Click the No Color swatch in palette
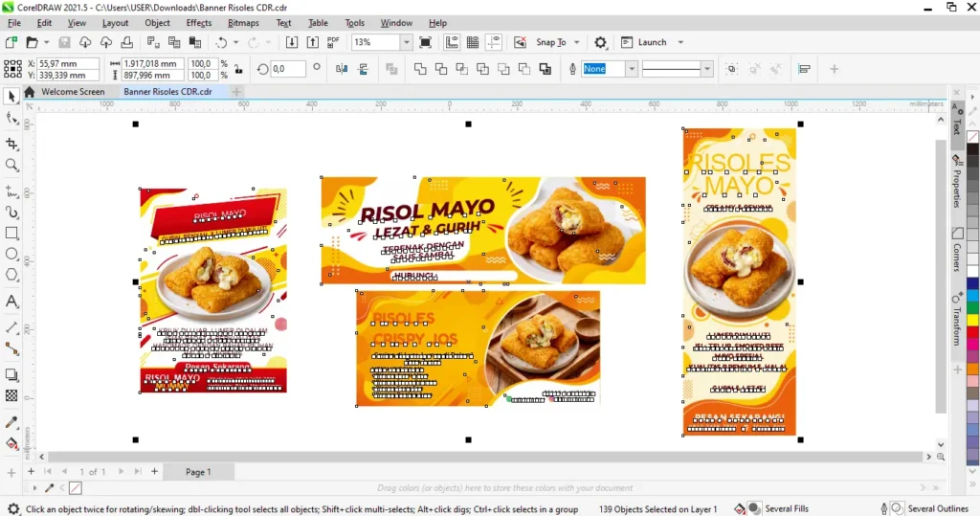This screenshot has width=980, height=516. (x=972, y=137)
